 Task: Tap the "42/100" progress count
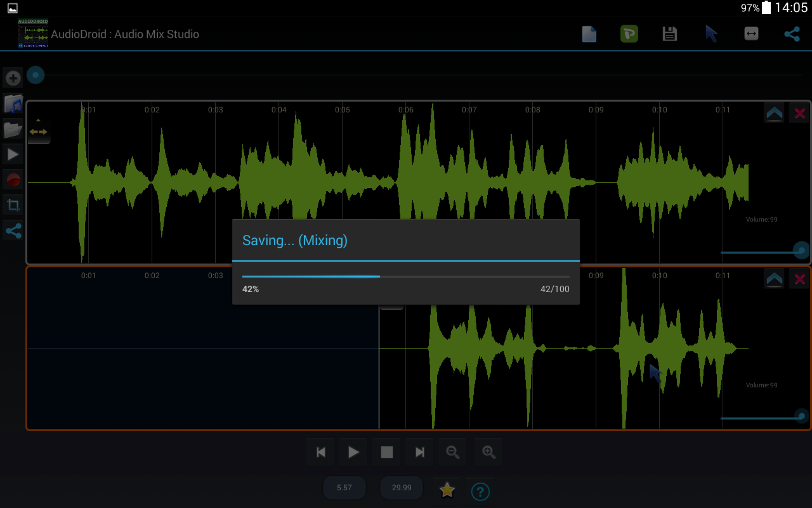(x=554, y=289)
